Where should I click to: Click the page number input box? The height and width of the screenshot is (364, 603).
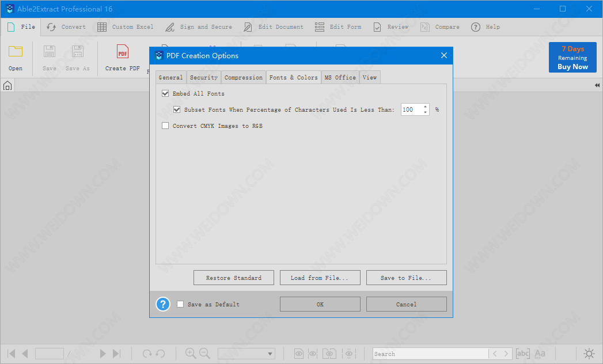tap(49, 353)
